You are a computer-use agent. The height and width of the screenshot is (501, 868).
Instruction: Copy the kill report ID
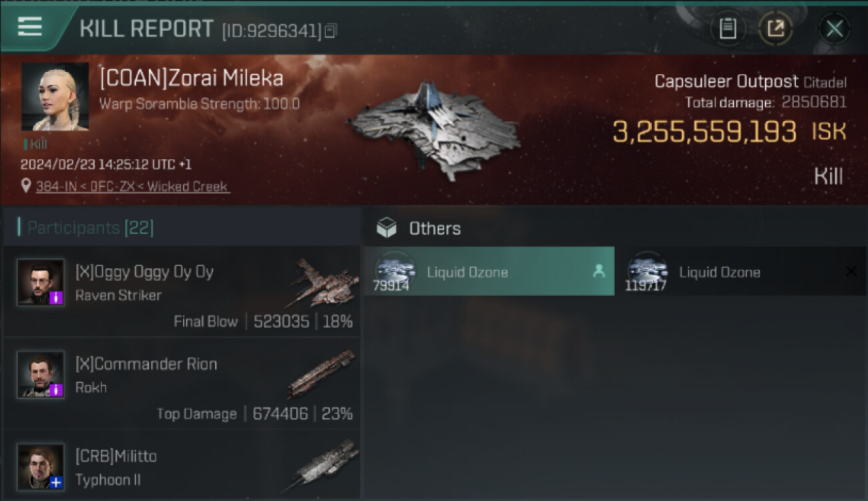coord(331,31)
